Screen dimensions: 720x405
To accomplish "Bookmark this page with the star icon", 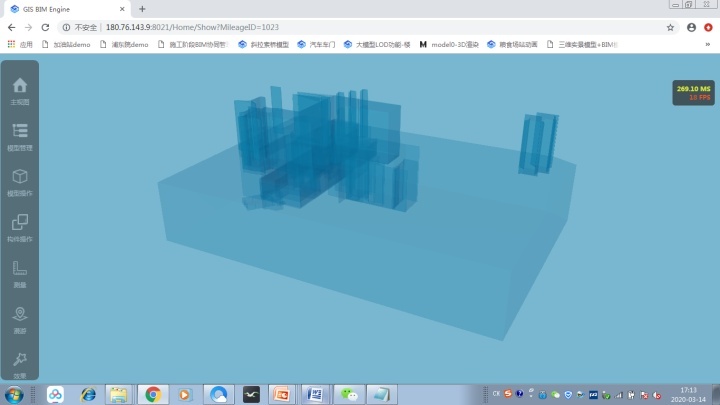I will click(x=670, y=28).
